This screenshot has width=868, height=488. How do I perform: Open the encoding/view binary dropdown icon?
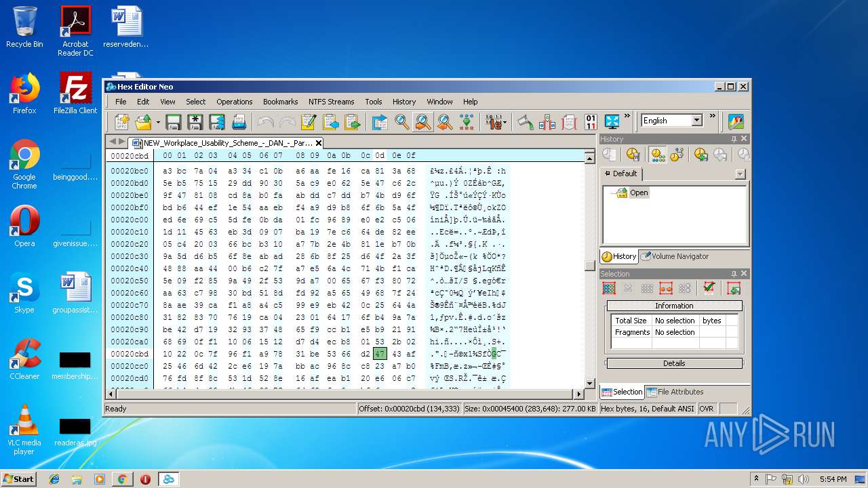click(496, 122)
